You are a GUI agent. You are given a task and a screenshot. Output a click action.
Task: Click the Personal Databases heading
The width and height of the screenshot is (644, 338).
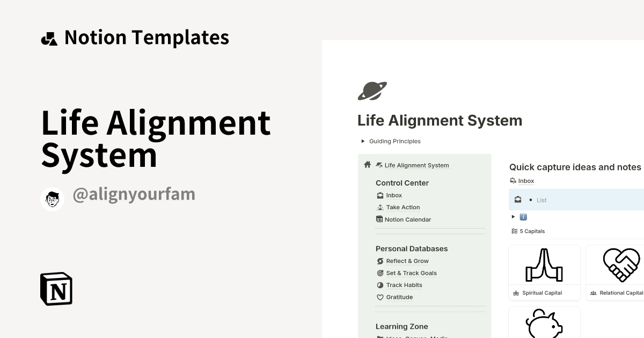point(412,248)
